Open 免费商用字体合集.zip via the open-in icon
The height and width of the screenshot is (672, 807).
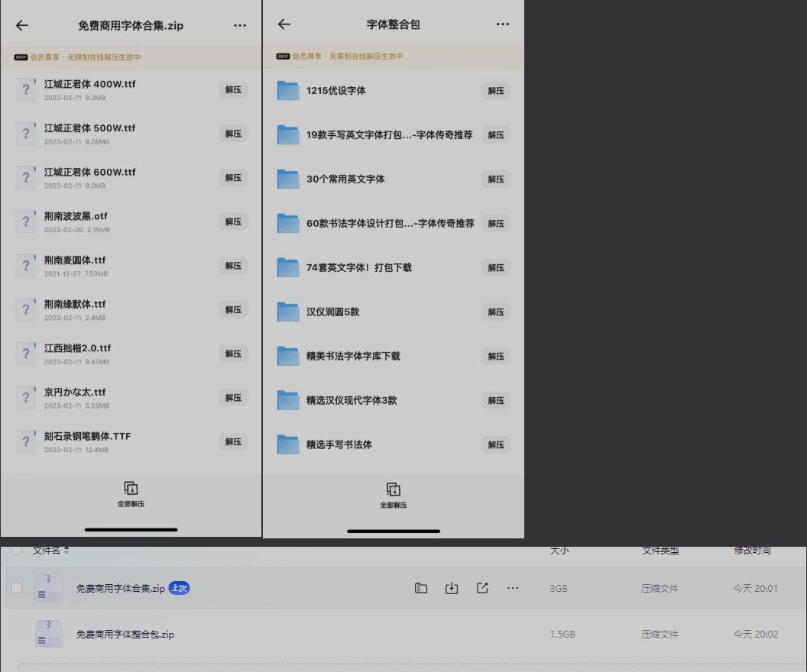[x=482, y=588]
